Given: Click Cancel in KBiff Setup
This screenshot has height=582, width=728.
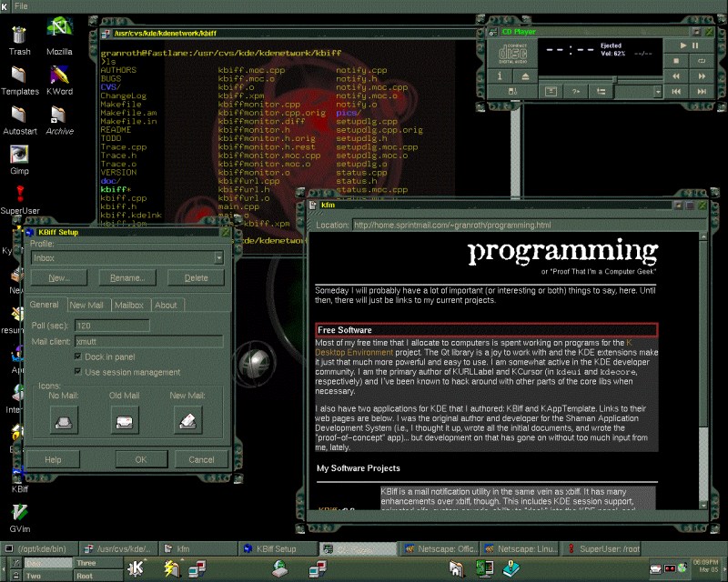Looking at the screenshot, I should point(201,459).
